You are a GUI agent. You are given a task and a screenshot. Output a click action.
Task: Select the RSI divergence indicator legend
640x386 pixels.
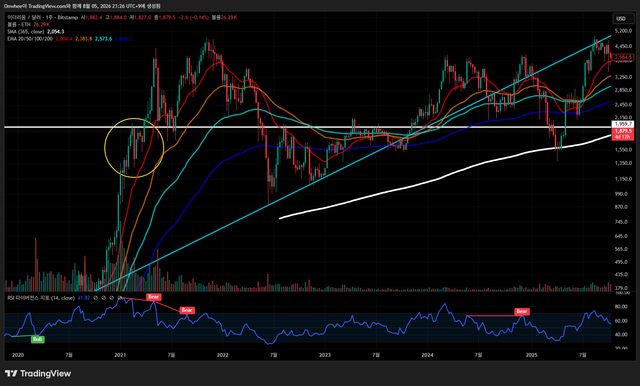point(41,298)
